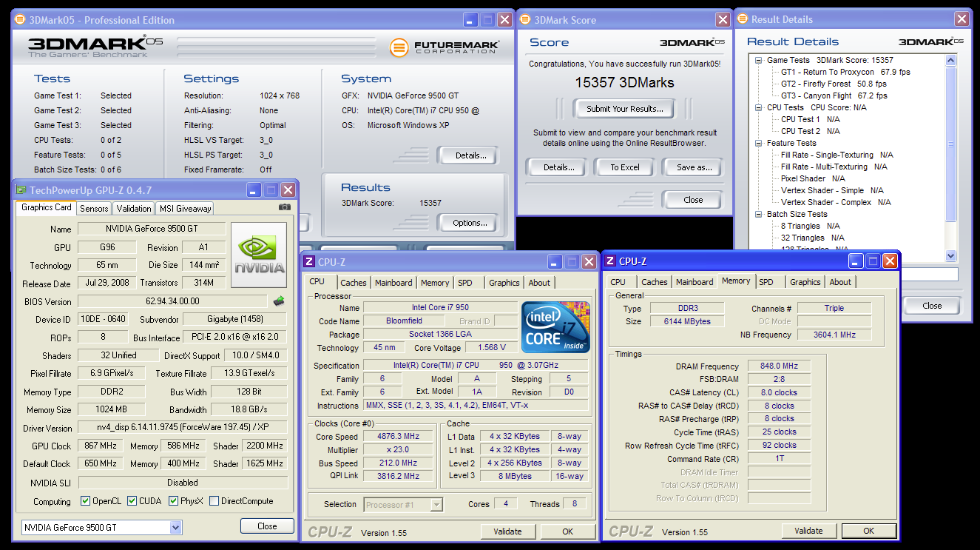Click the Result Details vertical scrollbar thumb
The height and width of the screenshot is (550, 980).
[951, 144]
